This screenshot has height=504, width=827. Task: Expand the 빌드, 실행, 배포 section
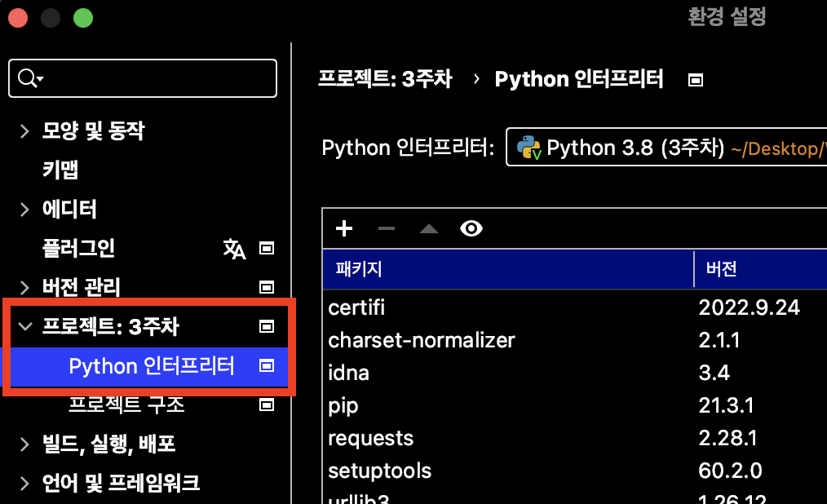coord(24,444)
